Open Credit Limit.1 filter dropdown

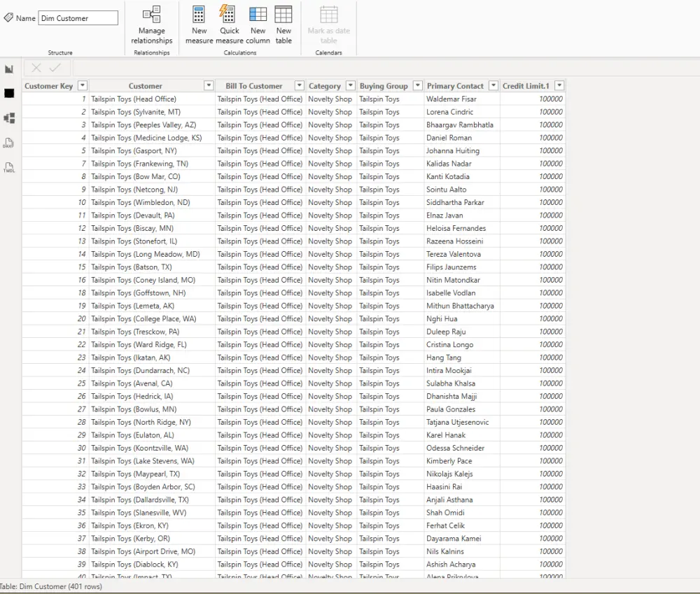click(x=559, y=85)
